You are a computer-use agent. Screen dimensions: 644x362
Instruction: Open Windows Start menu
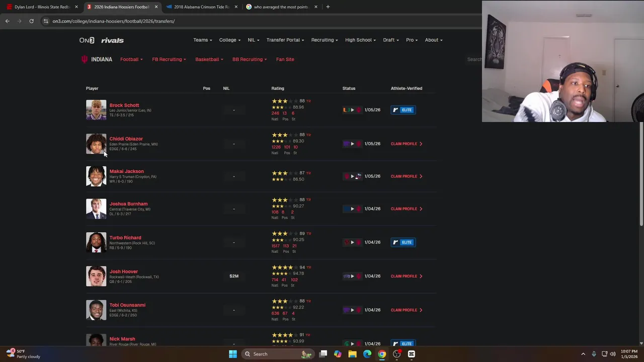232,354
